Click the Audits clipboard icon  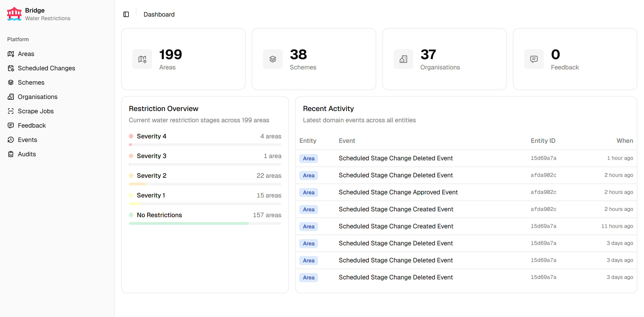click(x=11, y=154)
